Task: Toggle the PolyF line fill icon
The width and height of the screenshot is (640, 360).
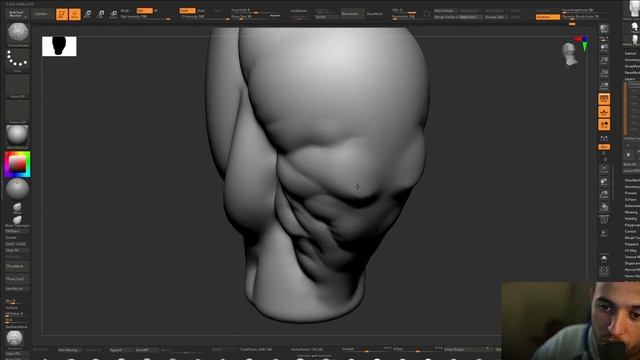Action: tap(604, 220)
